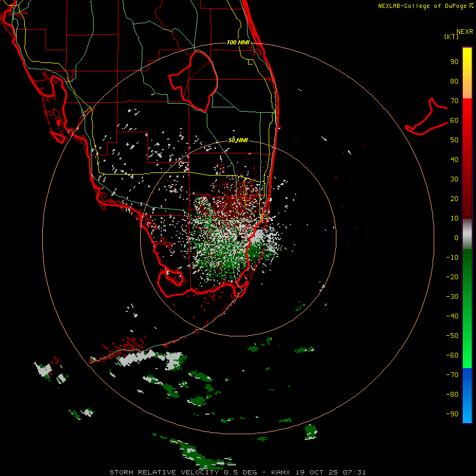This screenshot has height=476, width=476.
Task: Select the 0 scale value
Action: coord(456,237)
